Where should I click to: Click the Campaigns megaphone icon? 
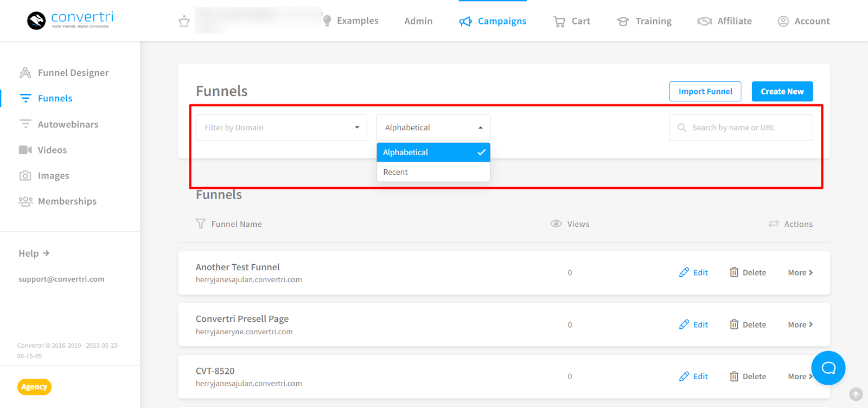[x=465, y=21]
